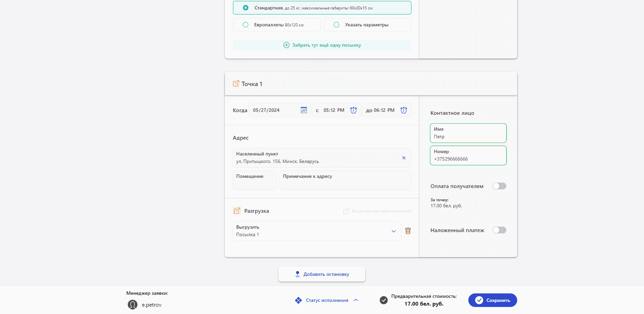The image size is (644, 314).
Task: Open the calendar date picker icon
Action: coord(304,110)
